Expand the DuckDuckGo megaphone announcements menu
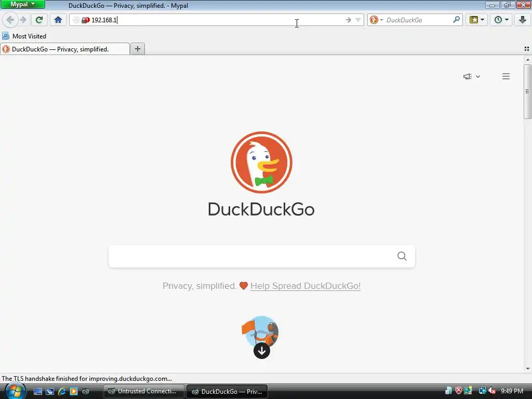 point(472,76)
